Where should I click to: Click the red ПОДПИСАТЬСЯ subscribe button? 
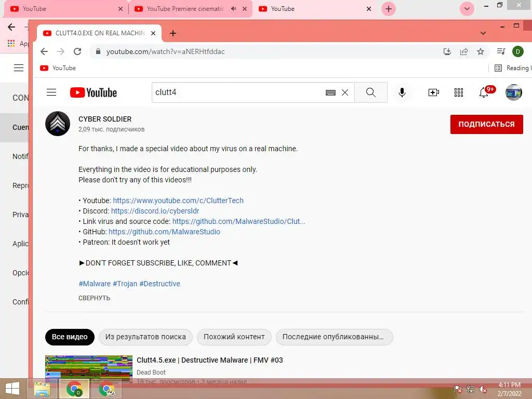point(486,124)
